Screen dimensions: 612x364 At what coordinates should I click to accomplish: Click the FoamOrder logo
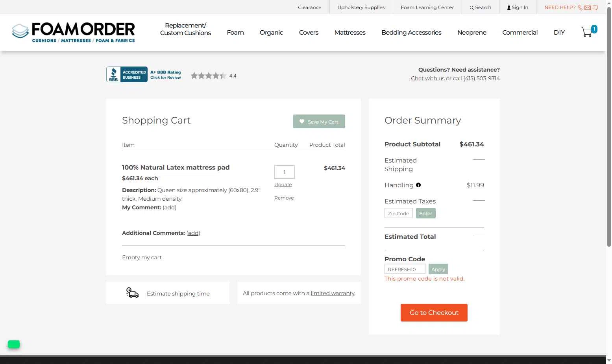[73, 32]
